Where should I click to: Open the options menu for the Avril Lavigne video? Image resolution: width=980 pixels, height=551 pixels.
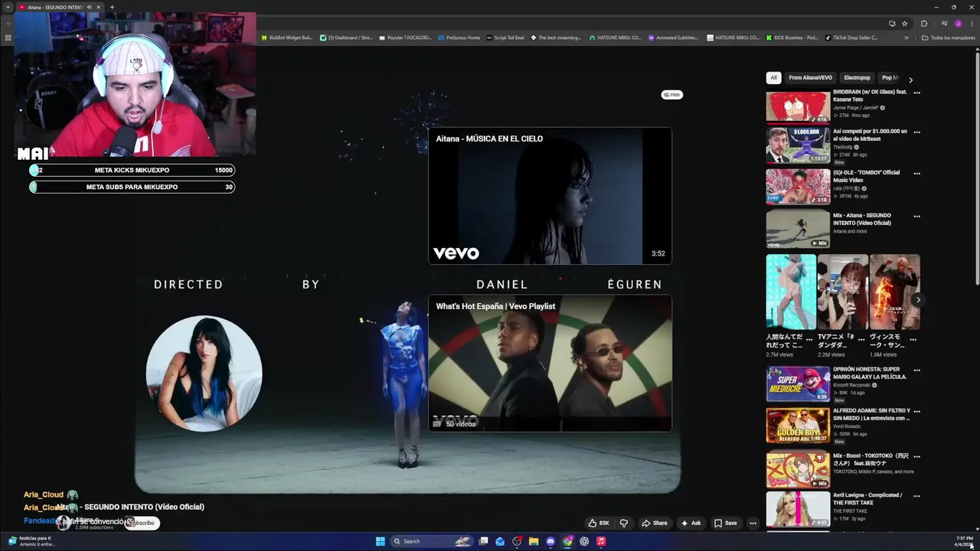(x=916, y=496)
